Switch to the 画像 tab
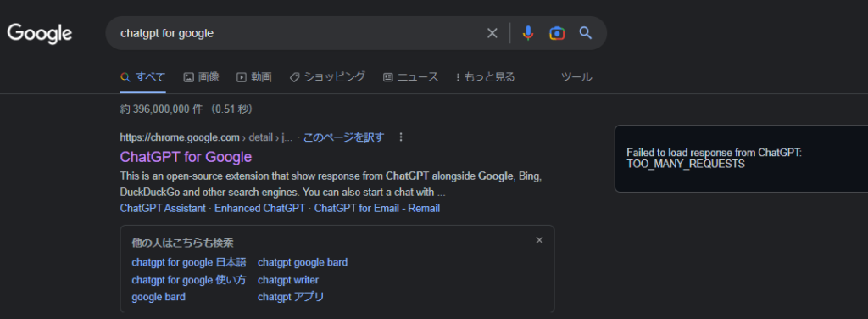Viewport: 868px width, 319px height. [x=202, y=77]
